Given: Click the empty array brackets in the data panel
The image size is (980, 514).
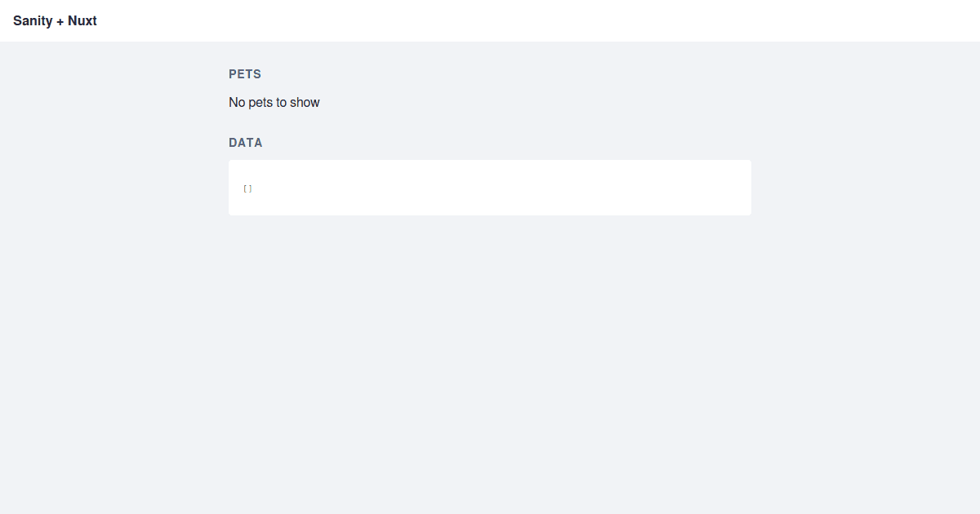Looking at the screenshot, I should point(248,188).
